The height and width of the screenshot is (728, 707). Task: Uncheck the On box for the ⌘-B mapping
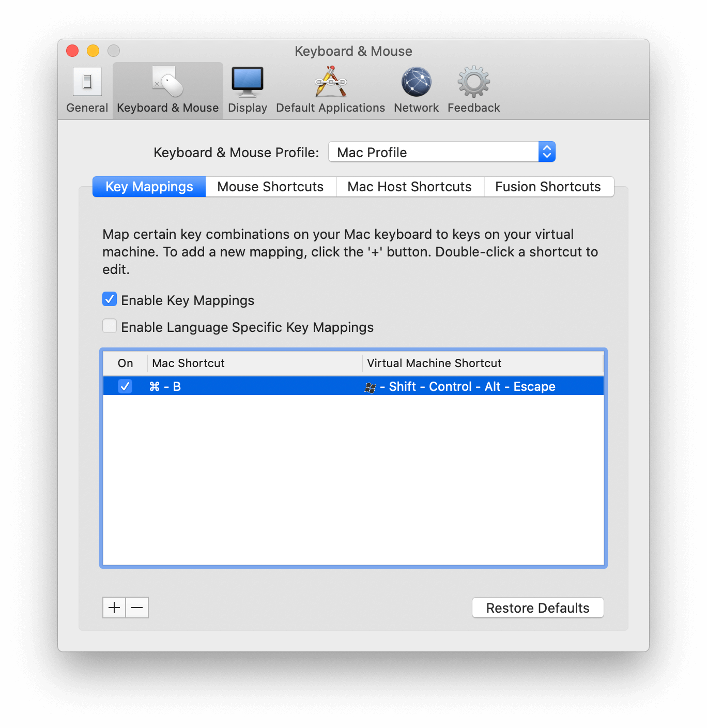point(125,386)
